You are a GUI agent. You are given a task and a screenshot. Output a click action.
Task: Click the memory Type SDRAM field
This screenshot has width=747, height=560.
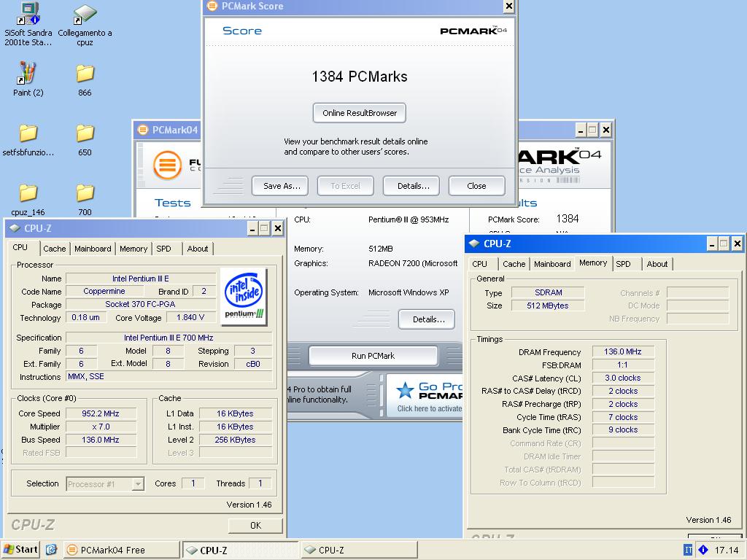click(x=548, y=292)
